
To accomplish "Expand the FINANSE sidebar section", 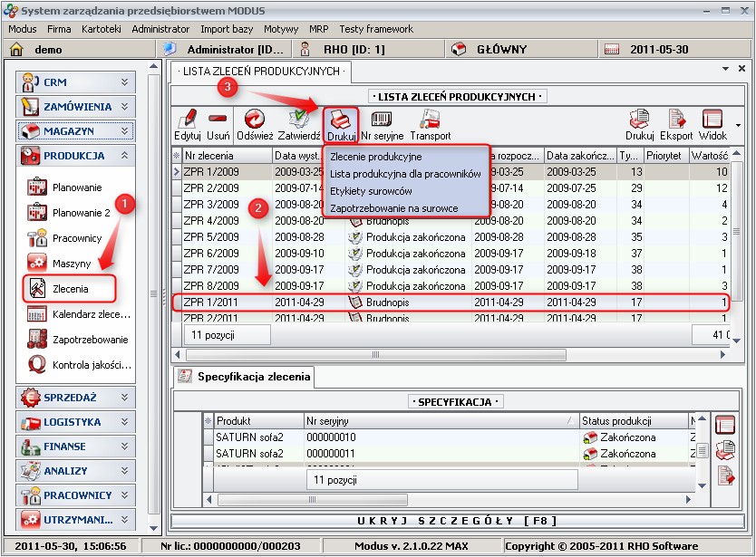I will 75,447.
